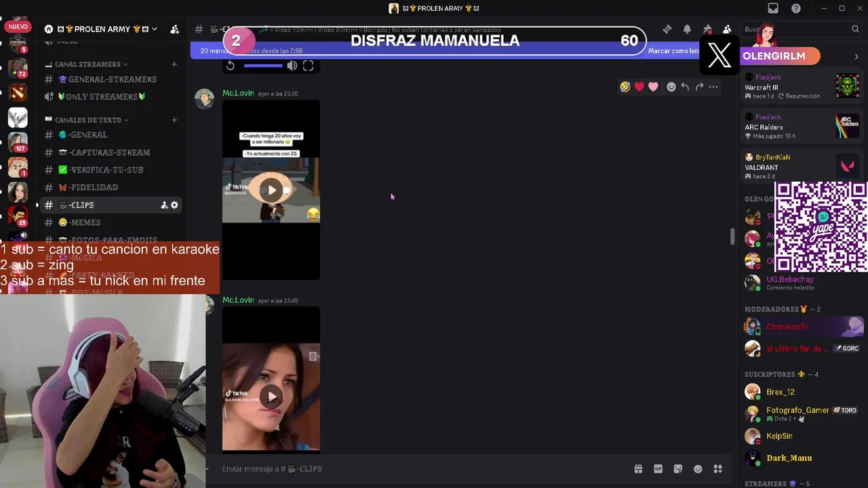Invite people via server header icon

tap(174, 29)
